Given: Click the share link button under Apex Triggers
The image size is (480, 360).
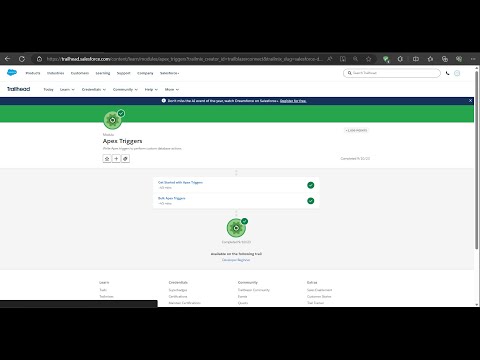Looking at the screenshot, I should pyautogui.click(x=125, y=159).
